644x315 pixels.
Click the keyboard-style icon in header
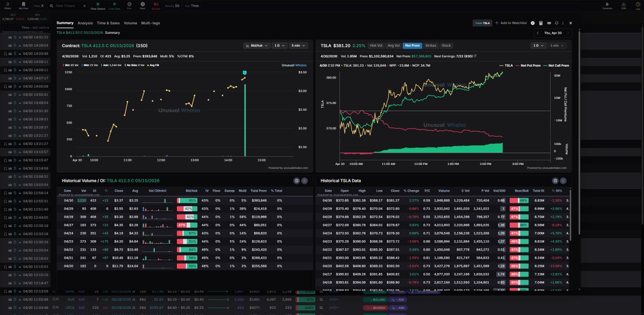click(549, 24)
